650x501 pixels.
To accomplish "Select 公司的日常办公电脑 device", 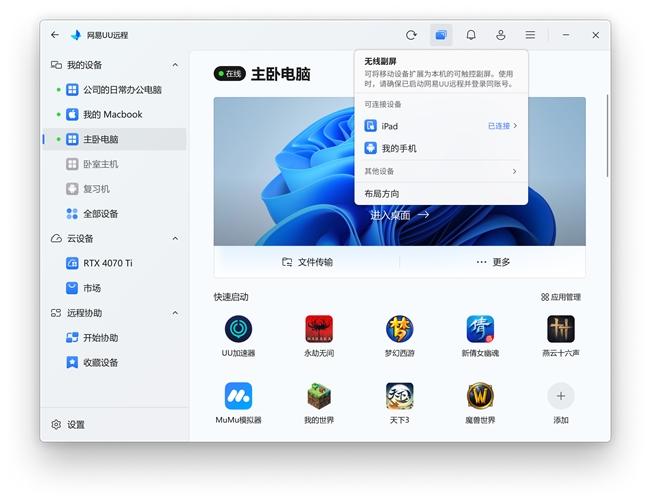I will click(114, 90).
